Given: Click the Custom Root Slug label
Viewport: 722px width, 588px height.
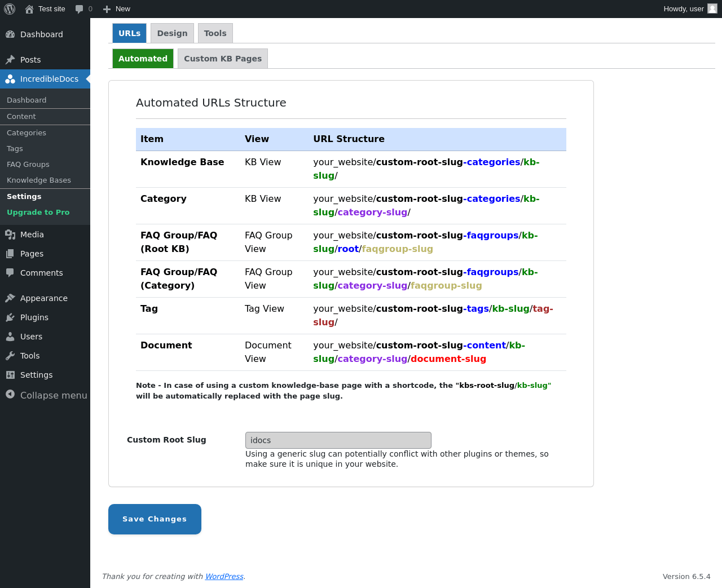Looking at the screenshot, I should [x=166, y=440].
